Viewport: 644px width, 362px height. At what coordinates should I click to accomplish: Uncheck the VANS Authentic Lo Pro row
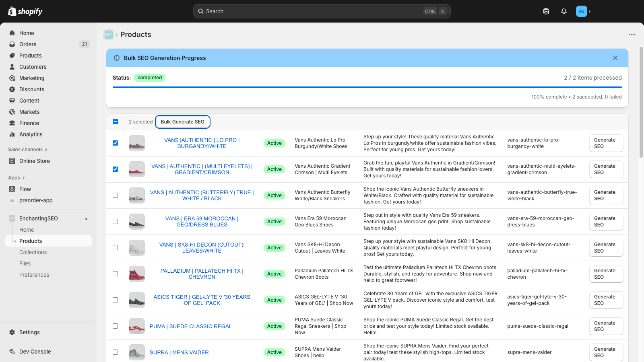pos(116,143)
